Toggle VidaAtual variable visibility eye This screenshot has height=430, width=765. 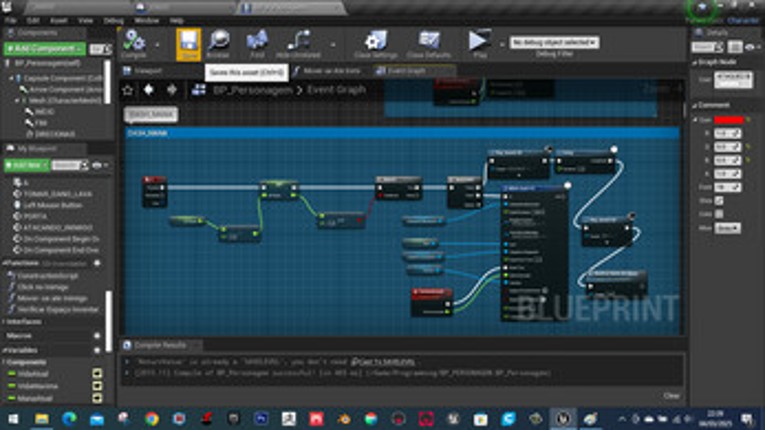97,374
